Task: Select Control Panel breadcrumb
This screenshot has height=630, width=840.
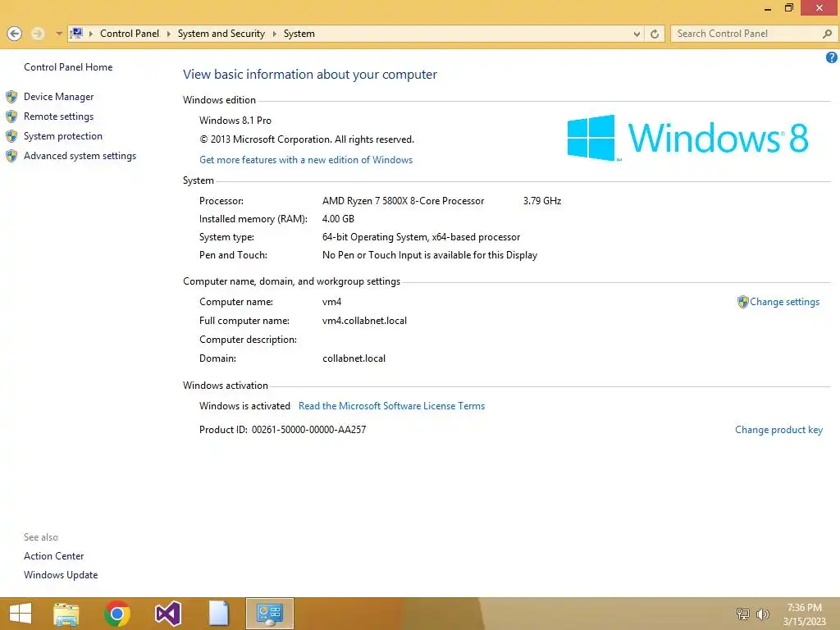Action: point(130,34)
